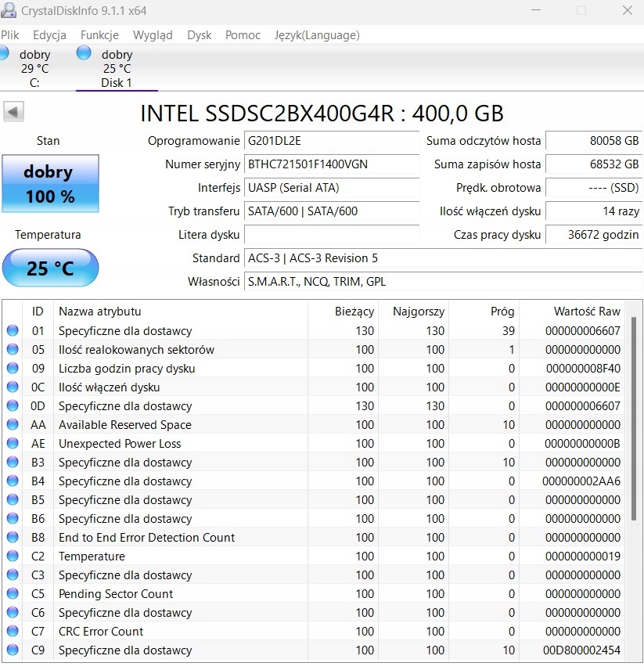644x670 pixels.
Task: Click the status icon for attribute 0D
Action: tap(13, 405)
